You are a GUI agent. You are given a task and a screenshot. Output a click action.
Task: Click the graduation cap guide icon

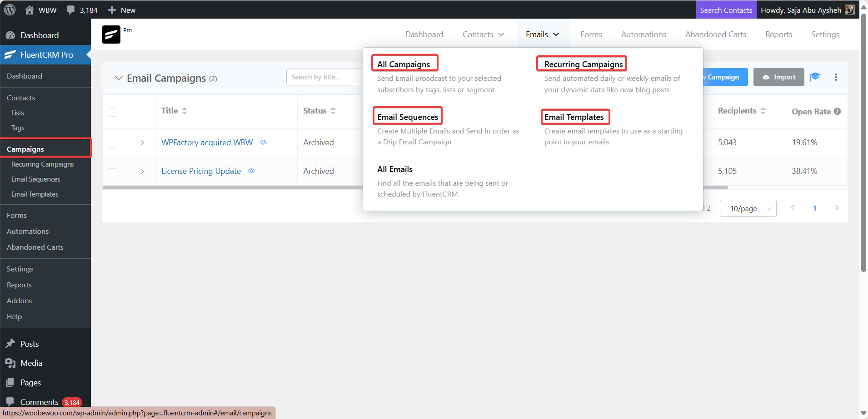point(815,77)
